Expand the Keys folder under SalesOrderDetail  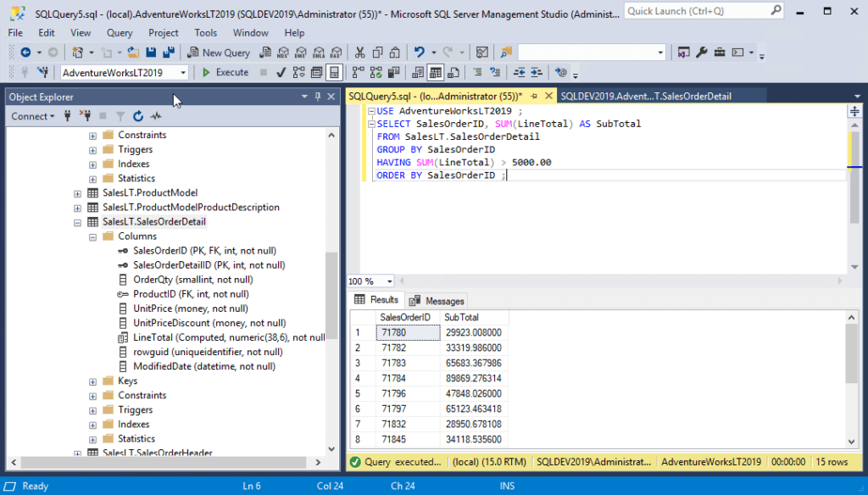pos(93,381)
